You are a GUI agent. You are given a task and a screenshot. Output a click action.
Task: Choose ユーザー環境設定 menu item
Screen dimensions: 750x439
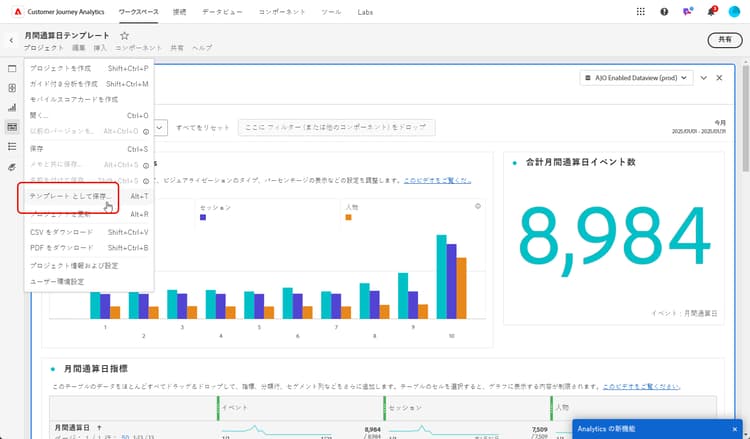89,282
